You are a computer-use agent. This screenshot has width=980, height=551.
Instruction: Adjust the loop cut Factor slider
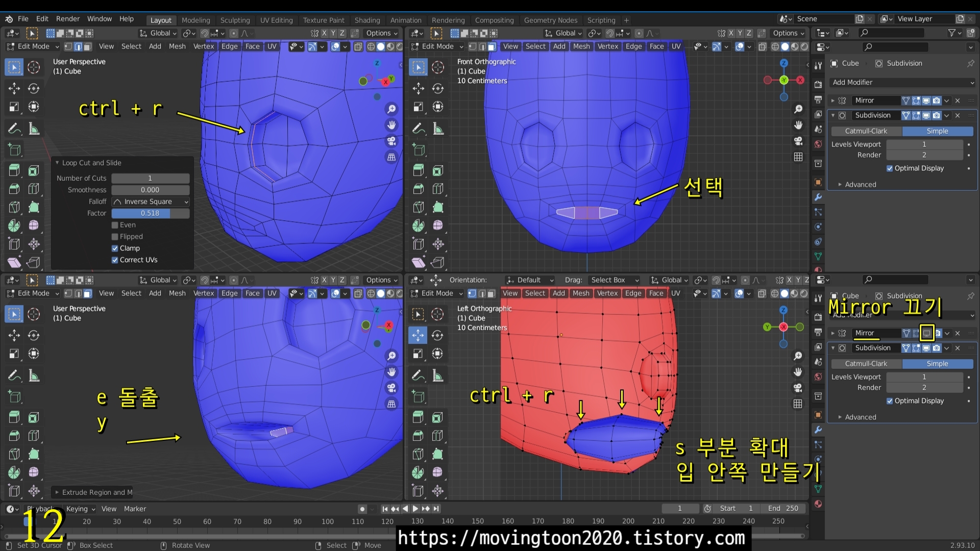pyautogui.click(x=151, y=213)
